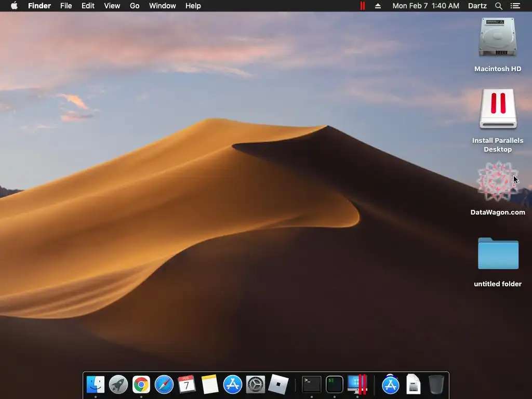Screen dimensions: 532x399
Task: Open System Preferences gear icon
Action: coord(255,384)
